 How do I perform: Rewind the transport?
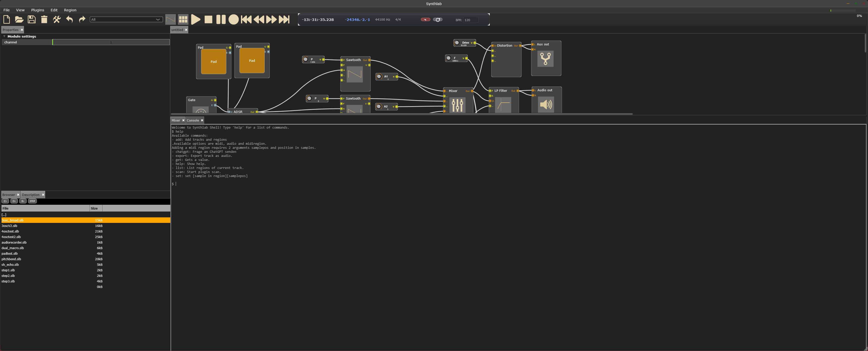259,19
